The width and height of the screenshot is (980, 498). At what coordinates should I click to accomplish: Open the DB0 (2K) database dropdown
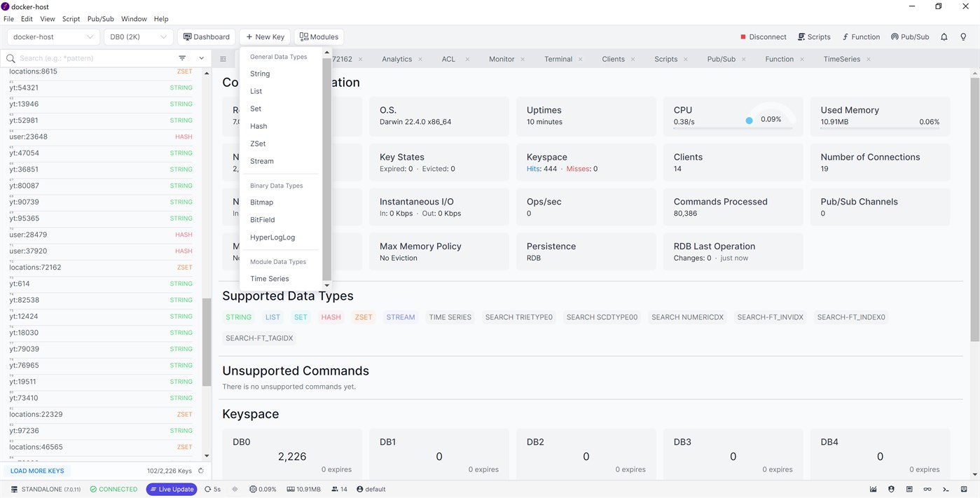tap(138, 37)
